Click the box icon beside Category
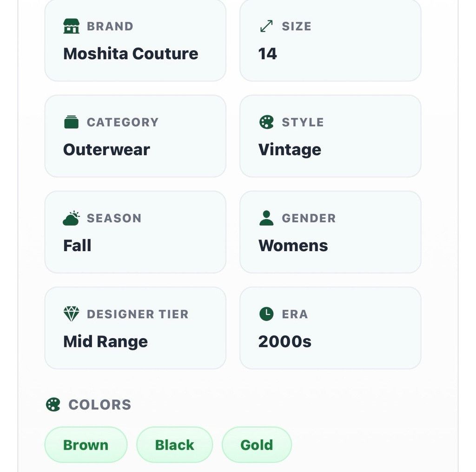This screenshot has height=472, width=476. point(71,122)
